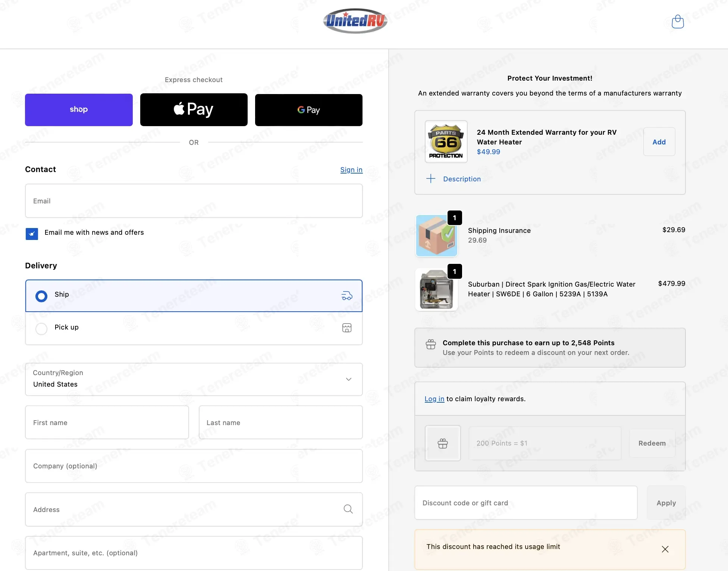728x571 pixels.
Task: Click the gift icon beside earn Points message
Action: (x=431, y=344)
